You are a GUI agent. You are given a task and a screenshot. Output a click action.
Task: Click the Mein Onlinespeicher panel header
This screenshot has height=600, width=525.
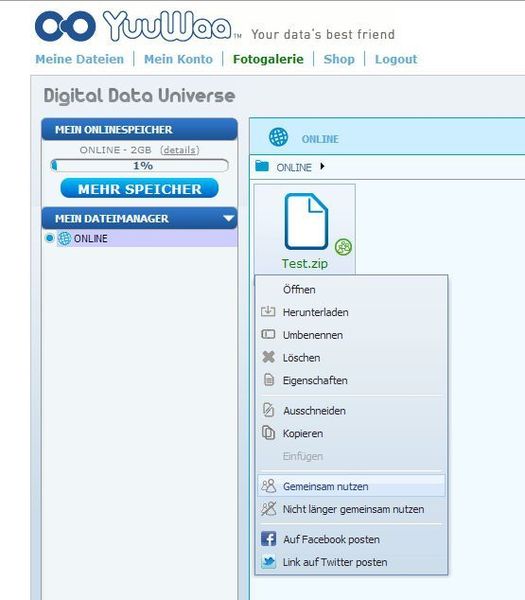pos(139,129)
